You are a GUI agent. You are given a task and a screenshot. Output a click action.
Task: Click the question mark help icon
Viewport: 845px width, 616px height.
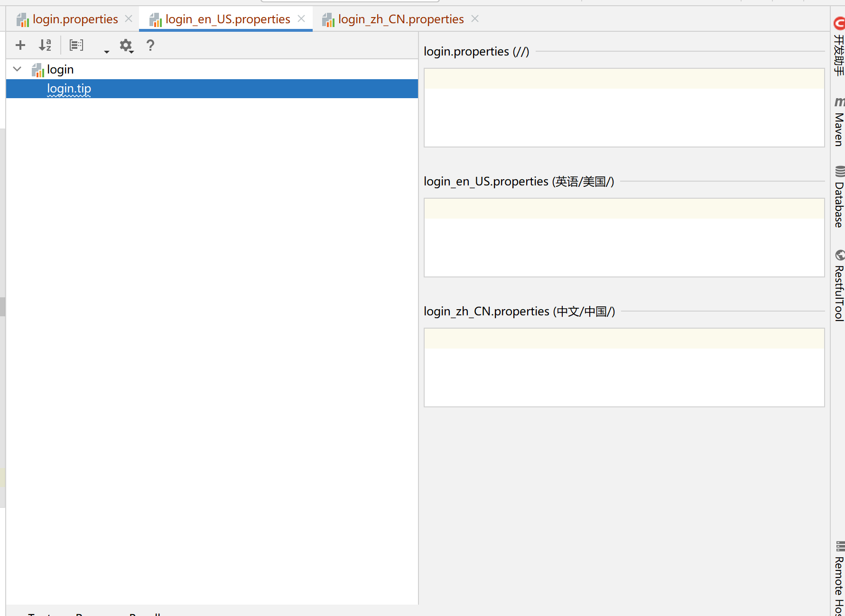click(150, 45)
